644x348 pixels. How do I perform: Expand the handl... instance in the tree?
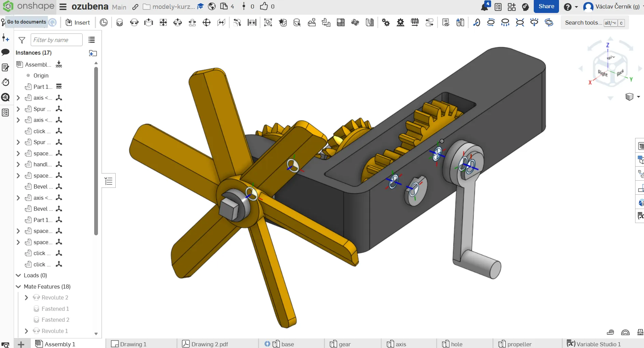[18, 165]
